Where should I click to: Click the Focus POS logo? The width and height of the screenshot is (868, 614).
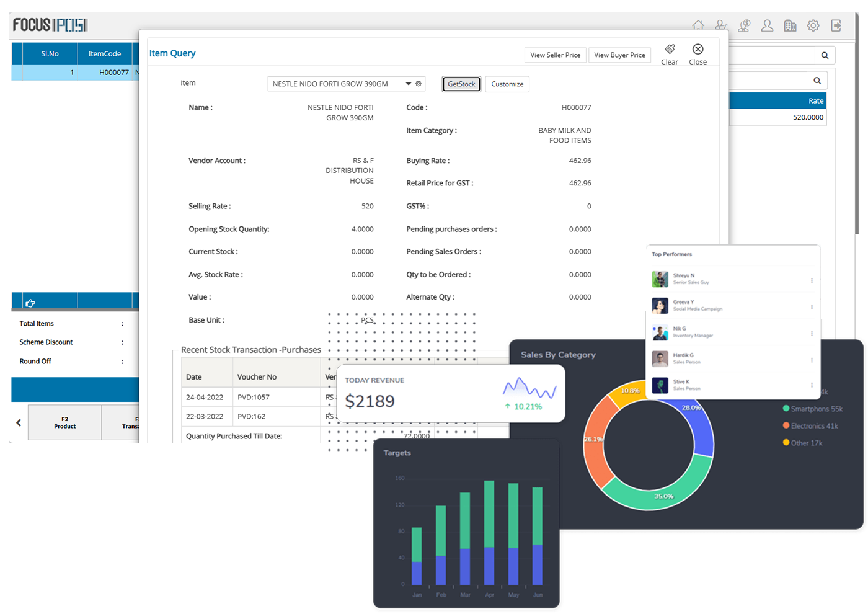[50, 25]
